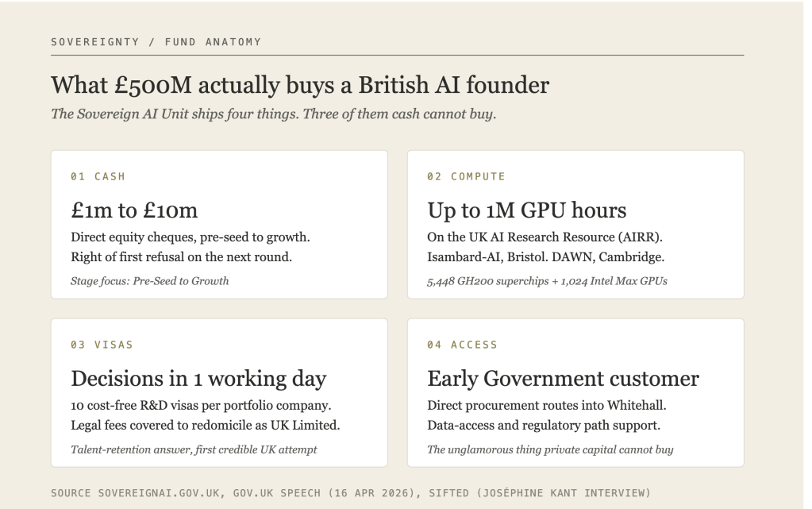This screenshot has height=509, width=812.
Task: Click the 'Talent-retention answer' italic note
Action: pos(194,449)
